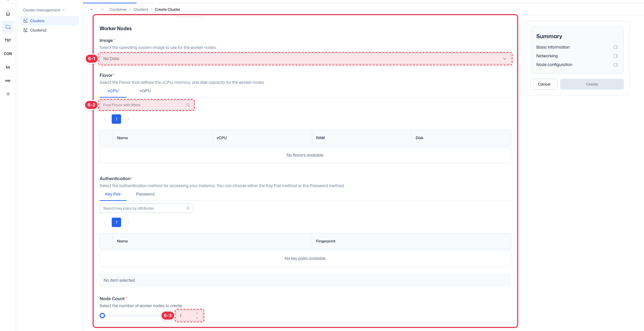This screenshot has height=331, width=644.
Task: Click the Search key pairs by attributes field
Action: click(147, 208)
